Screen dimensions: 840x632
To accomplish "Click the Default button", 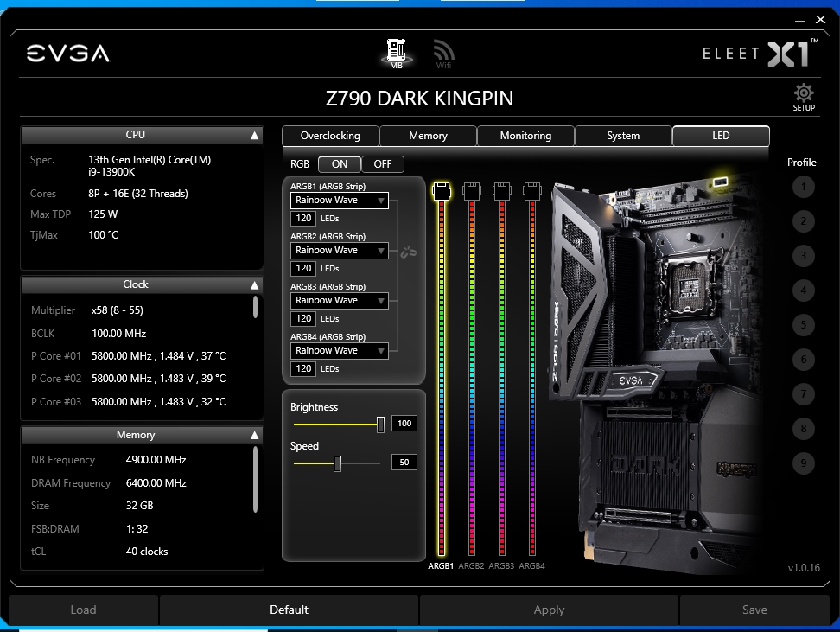I will click(x=289, y=610).
